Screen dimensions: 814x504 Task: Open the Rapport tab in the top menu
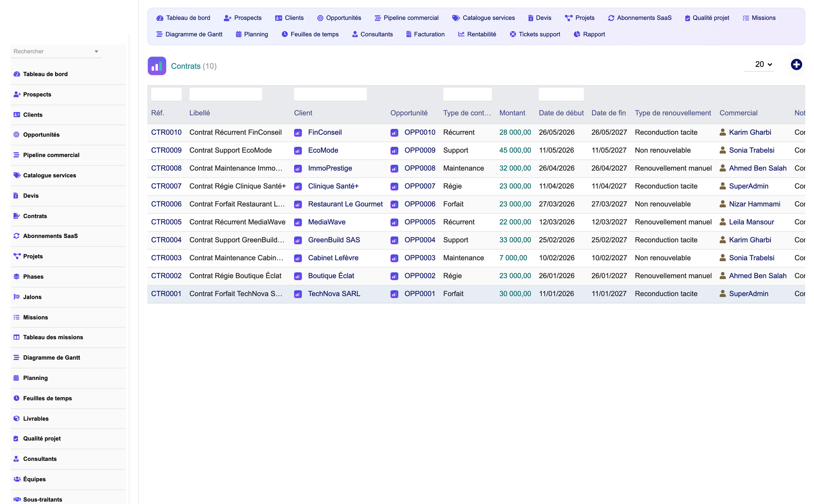click(x=589, y=34)
